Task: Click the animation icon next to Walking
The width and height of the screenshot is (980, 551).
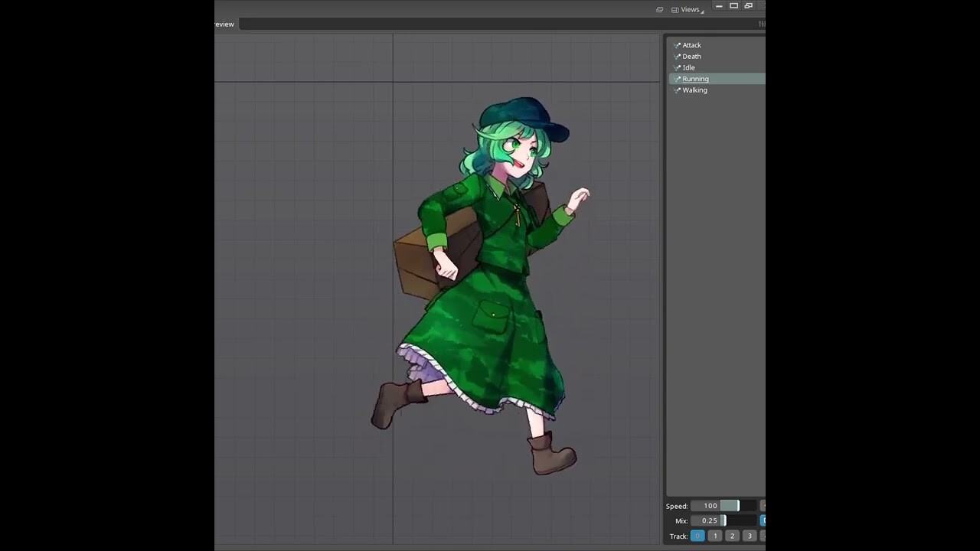Action: click(677, 90)
